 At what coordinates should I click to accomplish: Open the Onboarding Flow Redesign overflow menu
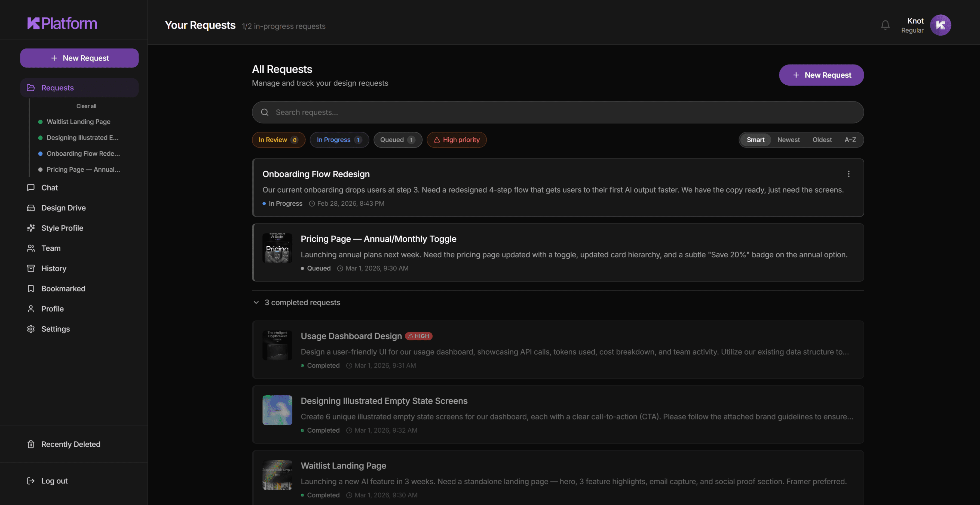(x=849, y=174)
